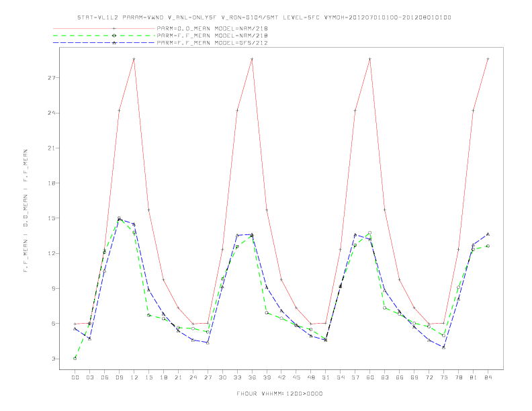Click the y-axis tick label 9
532x411 pixels.
54,289
